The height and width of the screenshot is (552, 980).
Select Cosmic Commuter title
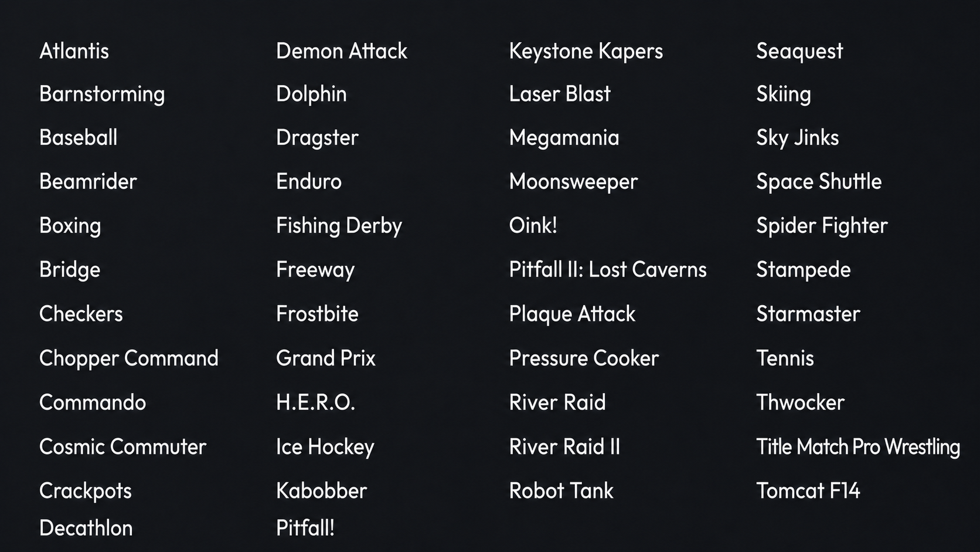122,447
